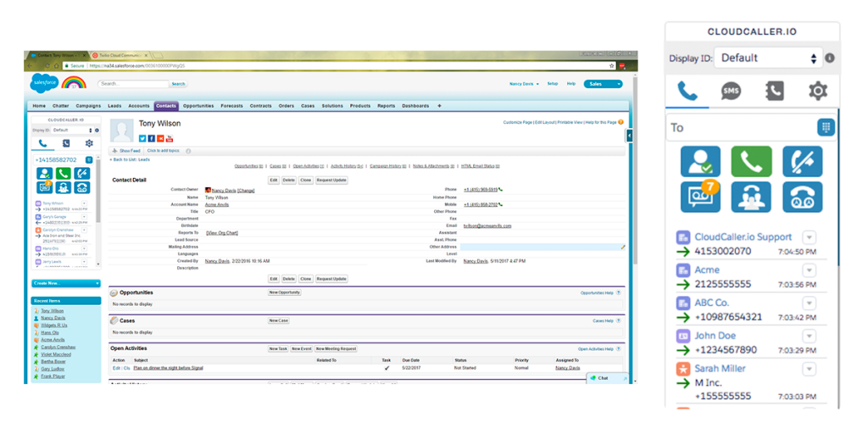Click the Salesforce search input box
This screenshot has height=434, width=868.
point(133,84)
